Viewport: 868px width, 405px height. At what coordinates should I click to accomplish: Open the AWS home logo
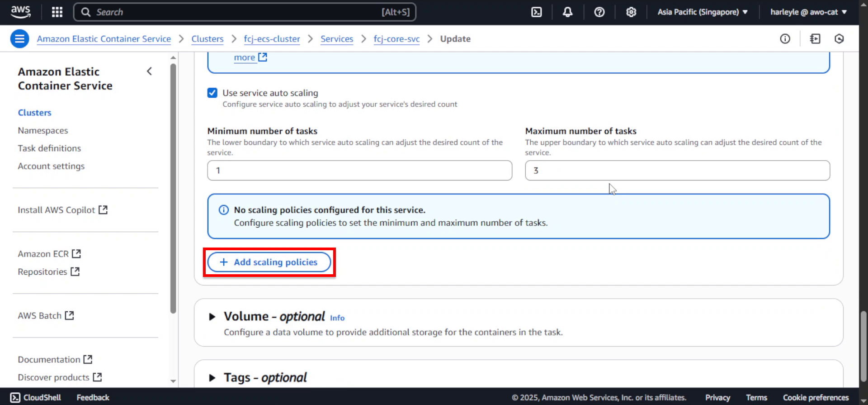click(20, 12)
